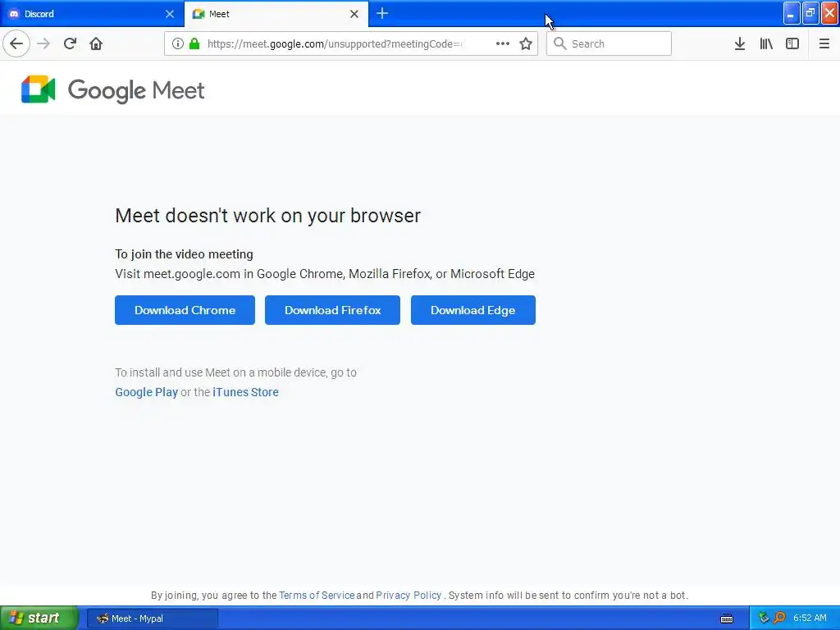Restore down the browser window
Image resolution: width=840 pixels, height=630 pixels.
point(810,13)
